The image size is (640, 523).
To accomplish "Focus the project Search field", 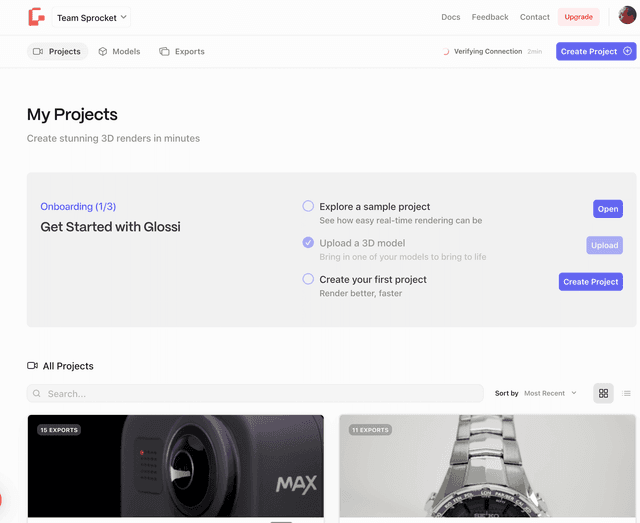I will [x=255, y=394].
